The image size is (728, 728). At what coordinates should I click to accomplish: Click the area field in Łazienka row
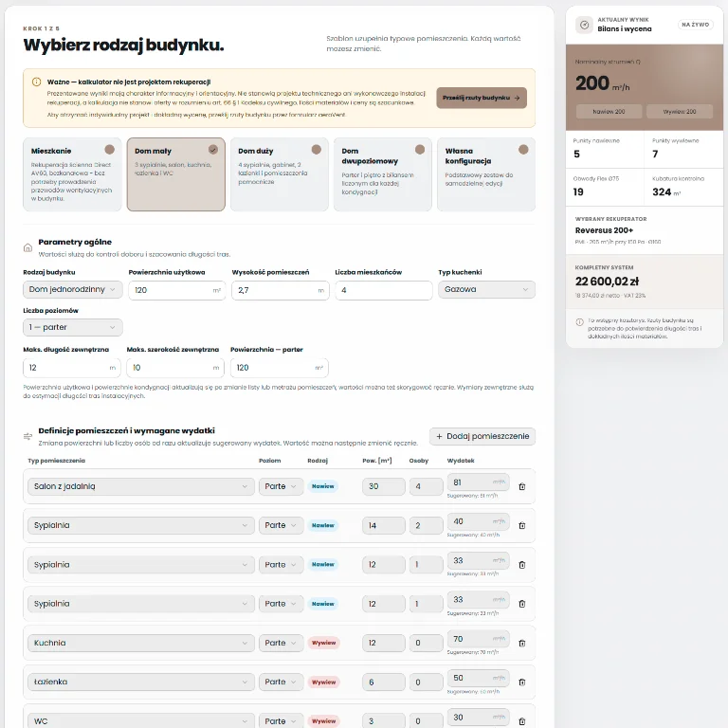point(384,682)
